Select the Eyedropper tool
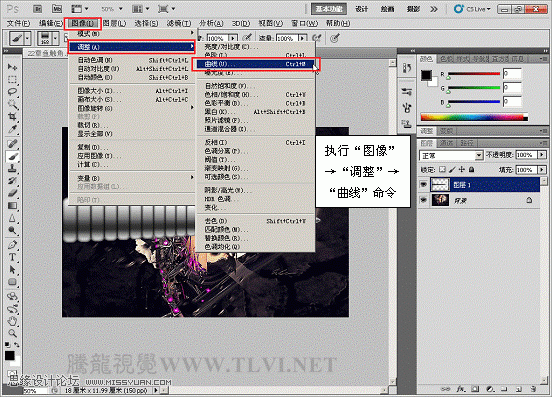The width and height of the screenshot is (552, 397). (12, 129)
